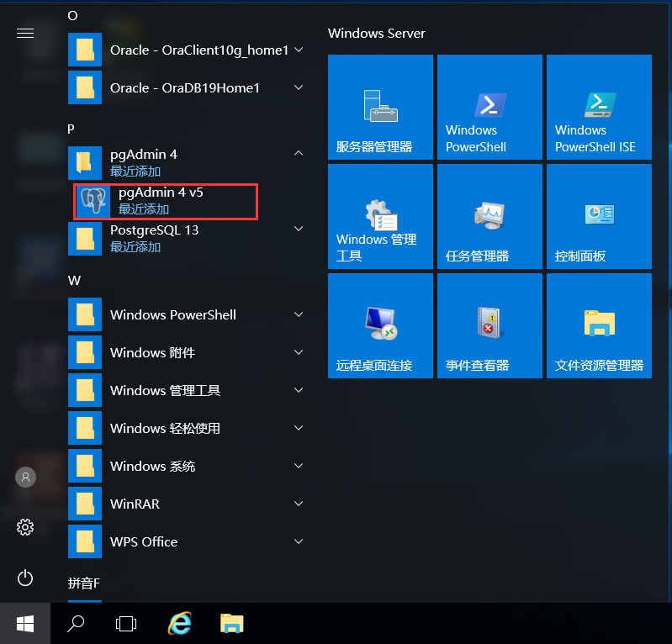Viewport: 672px width, 644px height.
Task: Click the Windows Start button
Action: (x=25, y=624)
